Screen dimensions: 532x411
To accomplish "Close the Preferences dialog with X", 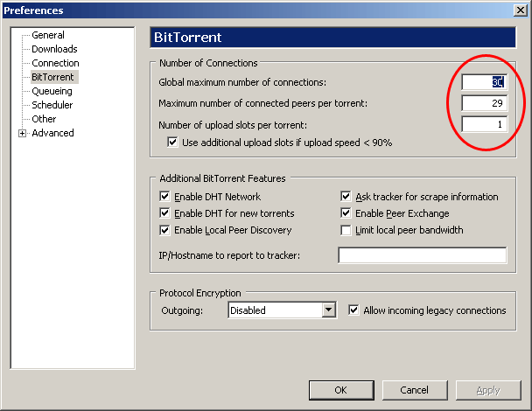I will (x=520, y=10).
